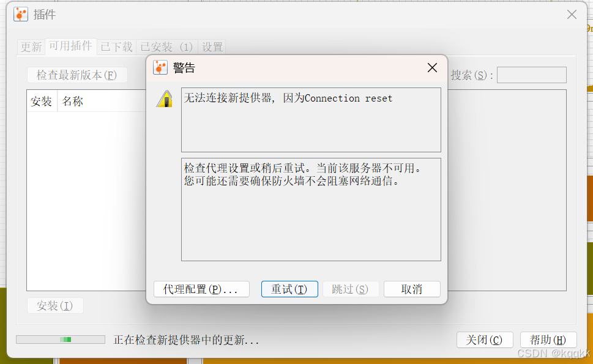
Task: Click 检查最新版本(F) button
Action: pos(77,75)
